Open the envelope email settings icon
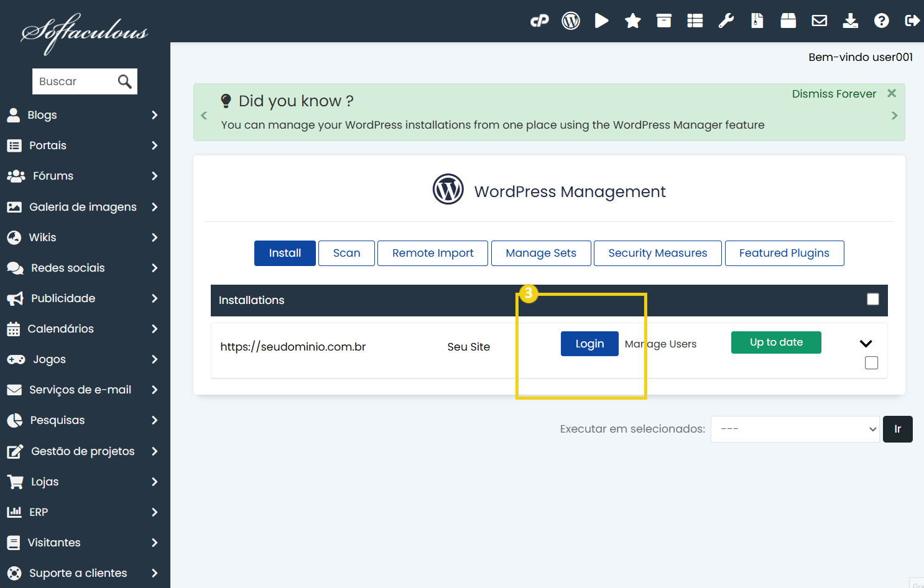 pyautogui.click(x=820, y=21)
